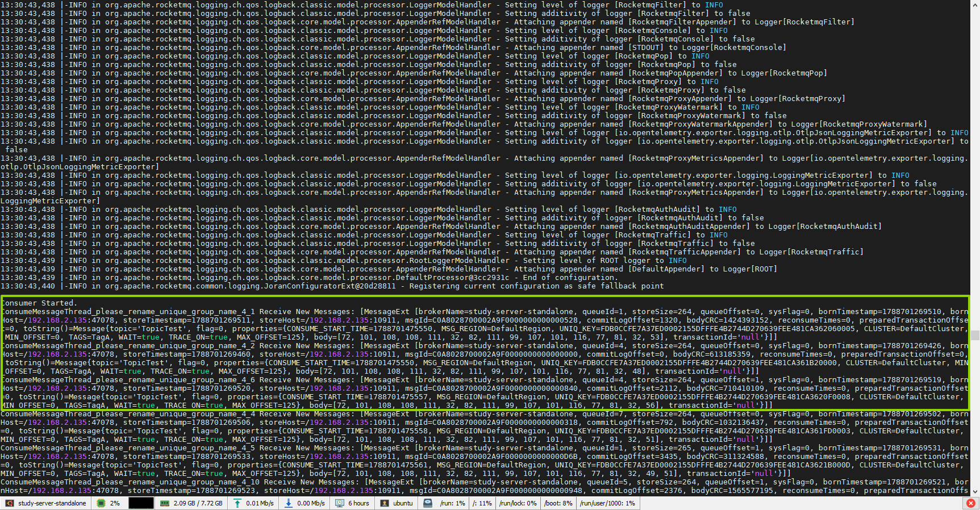Click the disk drive icon in status bar
Screen dimensions: 980x510
tap(428, 503)
